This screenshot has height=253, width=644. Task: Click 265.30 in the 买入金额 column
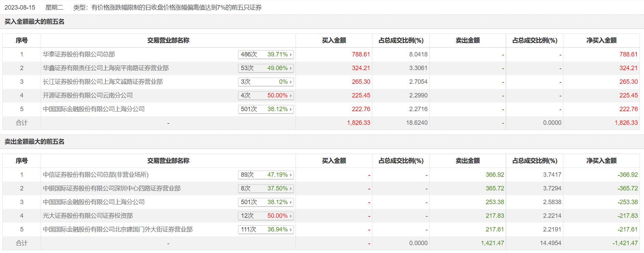pos(361,82)
